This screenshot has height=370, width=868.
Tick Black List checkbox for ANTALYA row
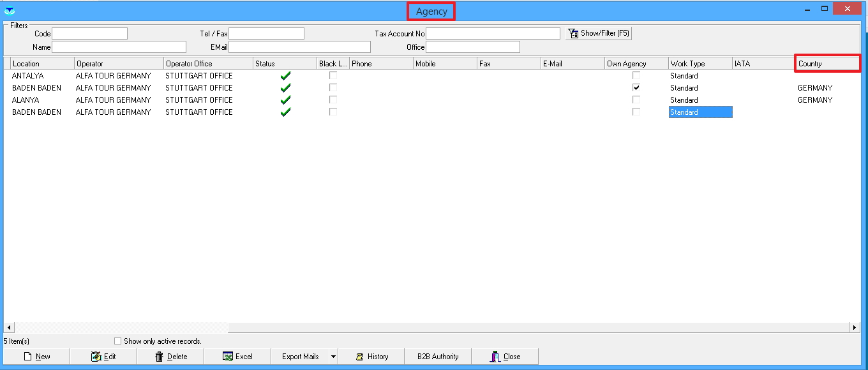[333, 75]
